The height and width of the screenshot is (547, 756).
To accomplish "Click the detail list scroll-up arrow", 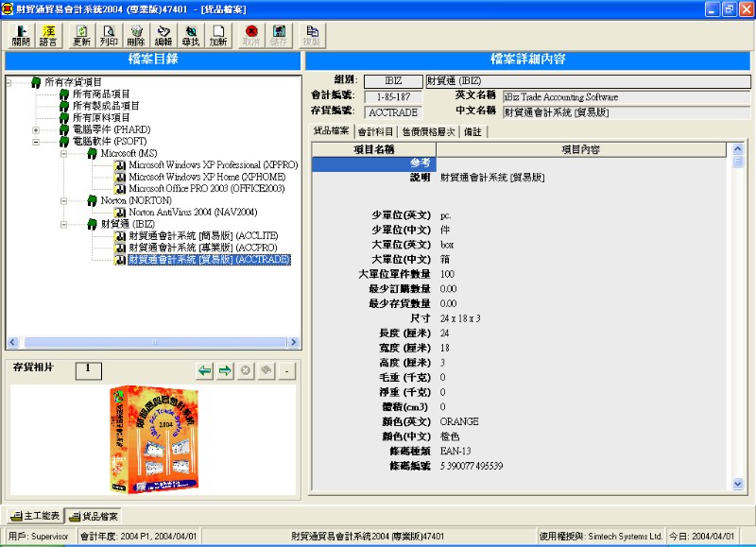I will click(738, 149).
